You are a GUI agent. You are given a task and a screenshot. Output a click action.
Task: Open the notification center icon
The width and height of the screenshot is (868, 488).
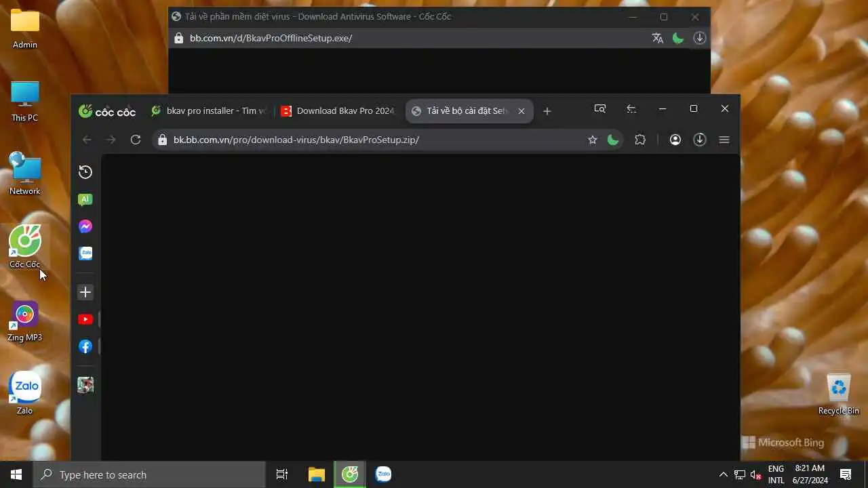(x=846, y=474)
